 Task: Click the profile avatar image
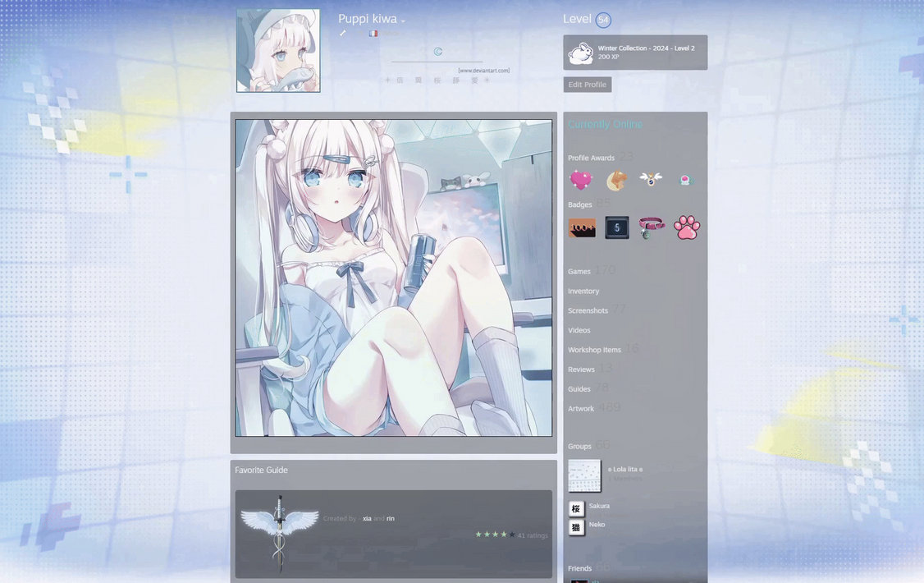pyautogui.click(x=278, y=51)
